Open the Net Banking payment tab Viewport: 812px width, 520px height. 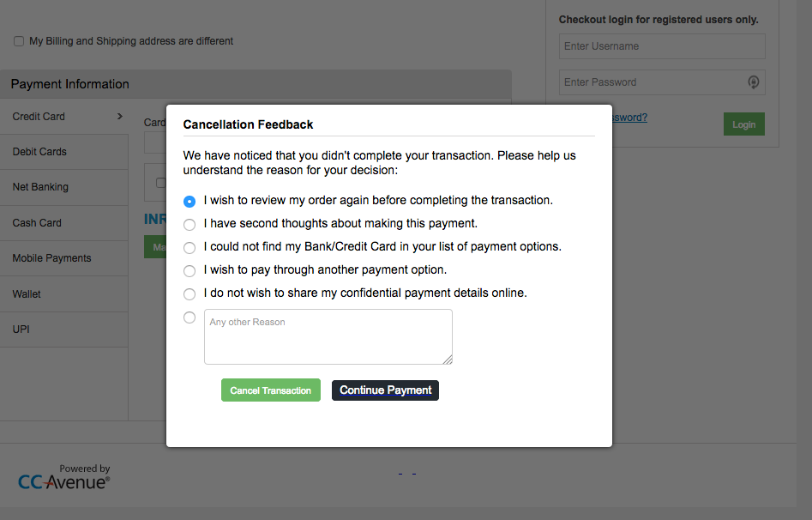[x=63, y=187]
